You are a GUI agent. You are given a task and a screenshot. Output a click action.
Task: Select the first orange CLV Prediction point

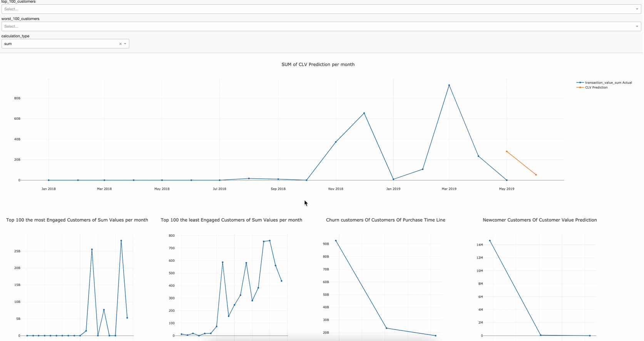pos(507,152)
